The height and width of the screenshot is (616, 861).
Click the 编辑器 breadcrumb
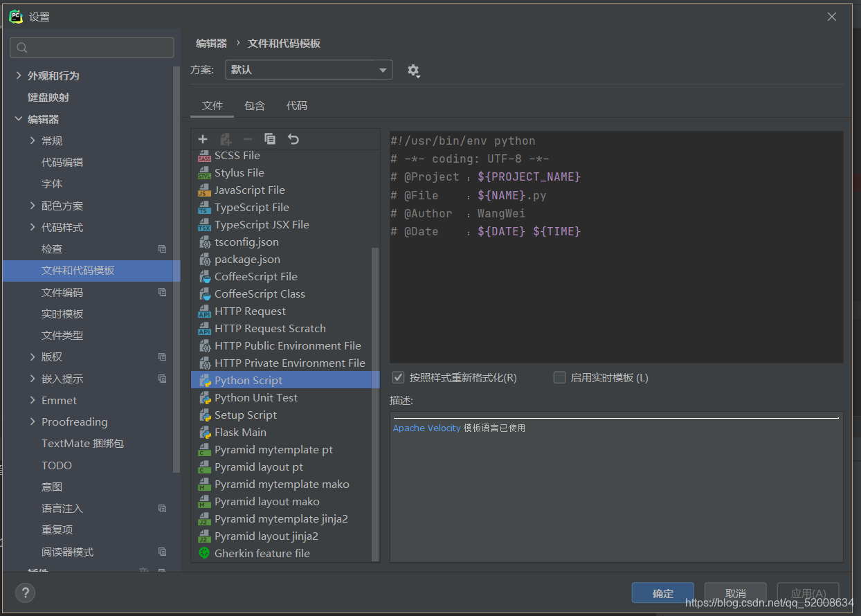(211, 43)
